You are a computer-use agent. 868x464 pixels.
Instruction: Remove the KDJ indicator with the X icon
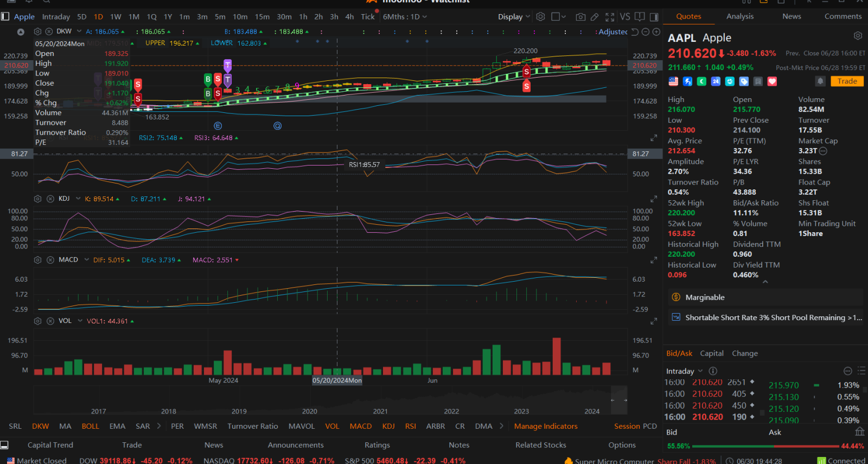(x=50, y=199)
